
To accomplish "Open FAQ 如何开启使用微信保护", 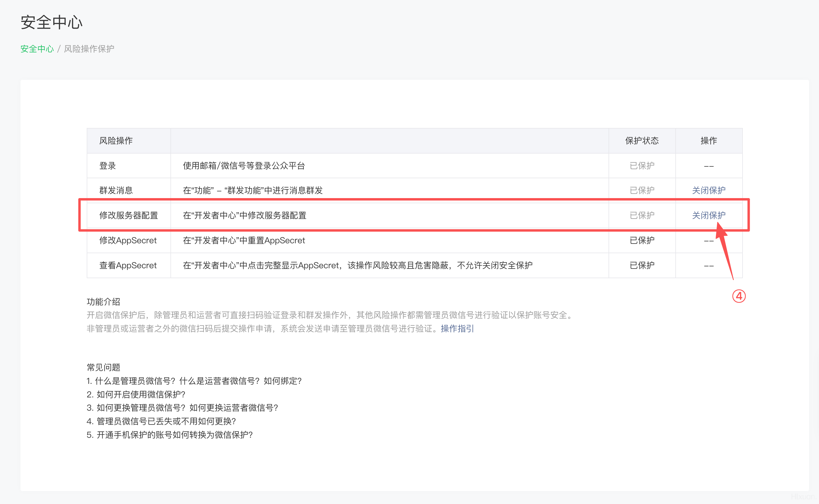I will (136, 394).
